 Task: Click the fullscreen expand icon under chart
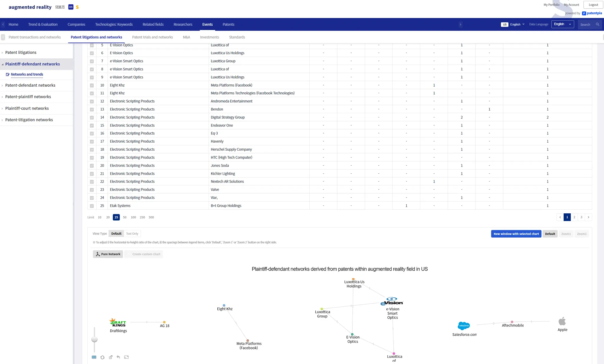(127, 357)
